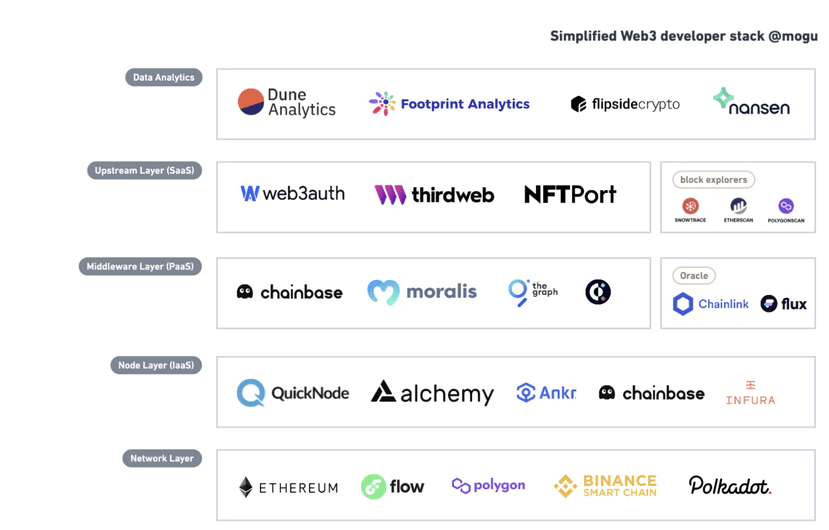Viewport: 829px width, 530px height.
Task: Select the Ethereum network logo
Action: pos(288,487)
